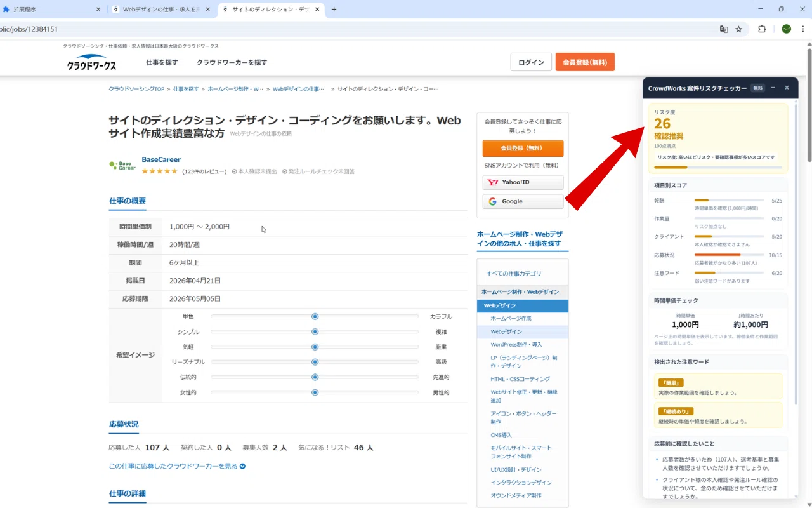Click the ログイン button
Screen dimensions: 812x508
pos(531,62)
